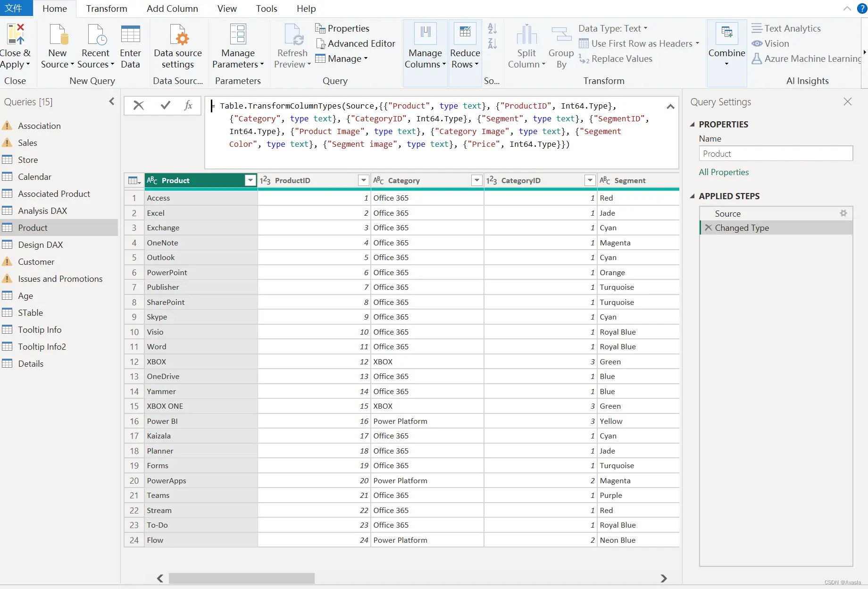Close the Query Settings pane
The image size is (868, 589).
pos(848,101)
